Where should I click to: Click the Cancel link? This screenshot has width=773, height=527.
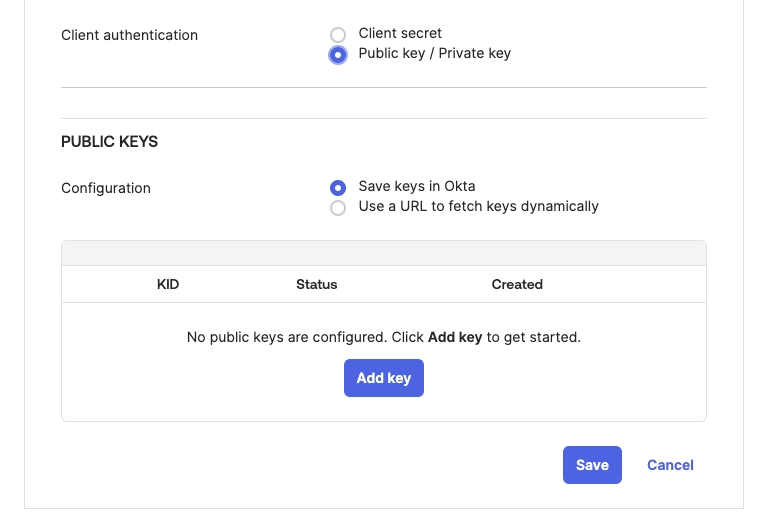coord(670,465)
